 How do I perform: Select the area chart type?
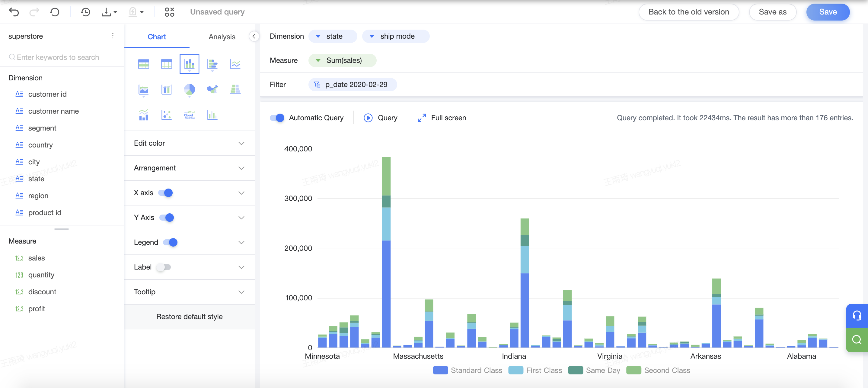pyautogui.click(x=144, y=90)
